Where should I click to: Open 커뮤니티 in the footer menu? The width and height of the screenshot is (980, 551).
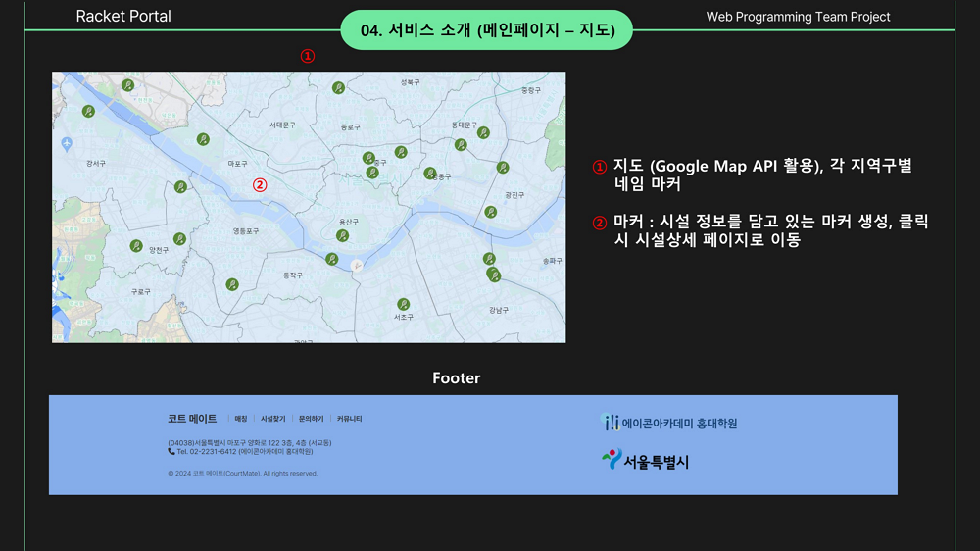click(350, 419)
